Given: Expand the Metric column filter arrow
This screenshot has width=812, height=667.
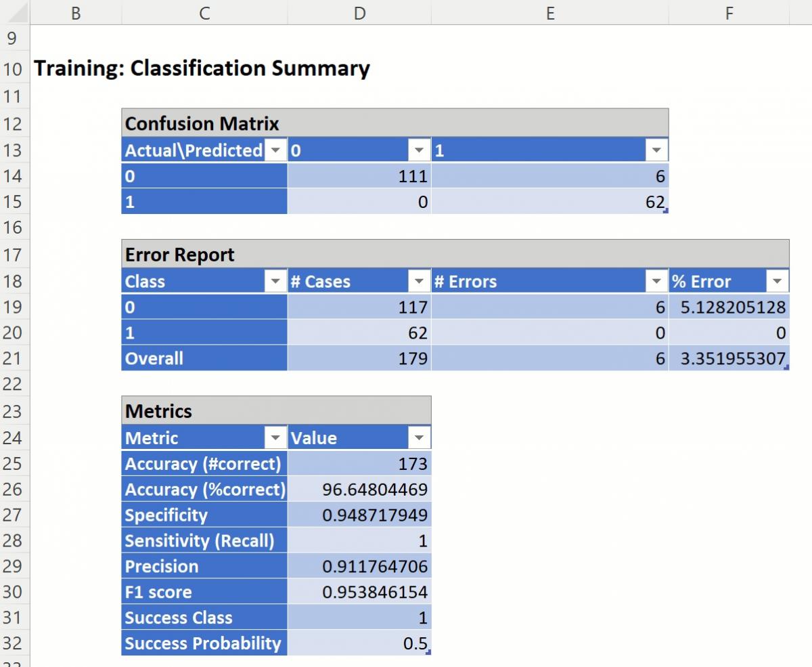Looking at the screenshot, I should click(275, 438).
